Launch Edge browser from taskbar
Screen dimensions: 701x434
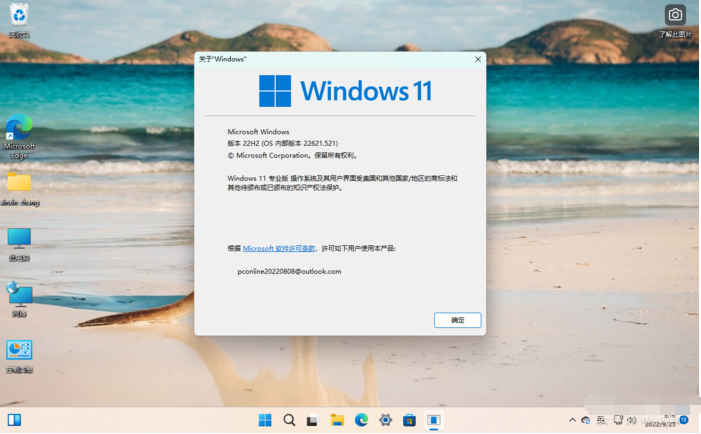(361, 420)
